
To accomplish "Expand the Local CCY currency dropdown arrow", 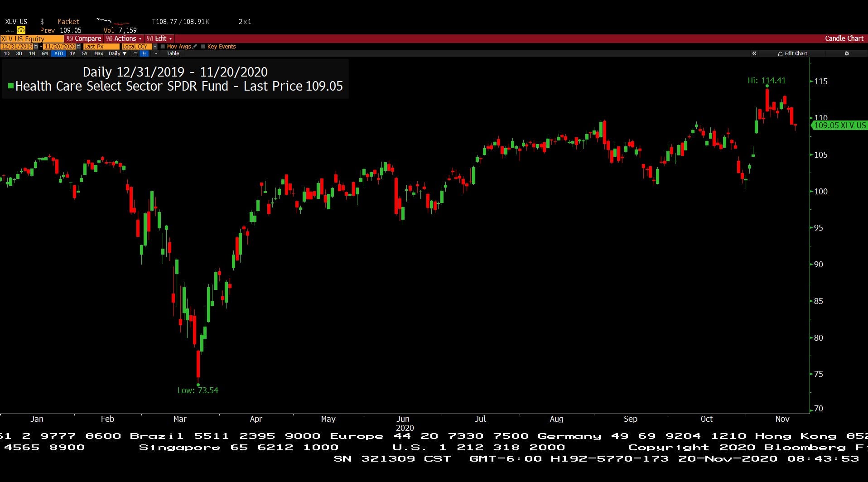I will coord(155,47).
